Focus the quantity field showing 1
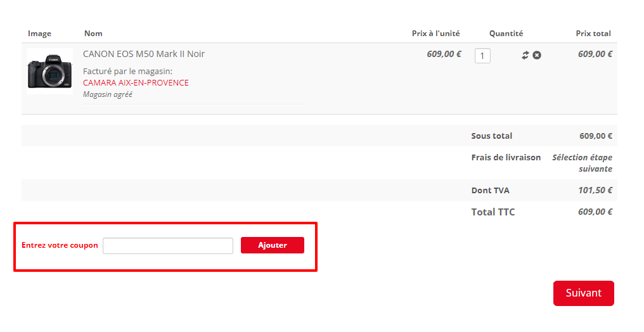Screen dimensions: 644x332 (482, 56)
